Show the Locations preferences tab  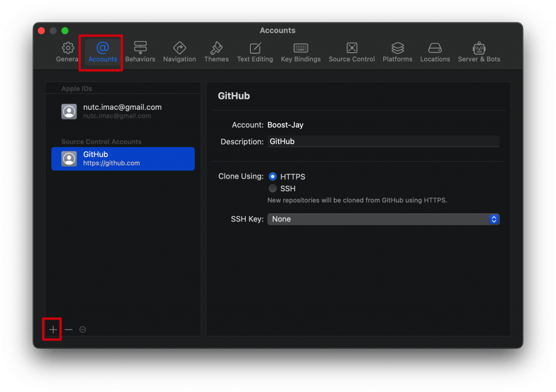click(435, 52)
